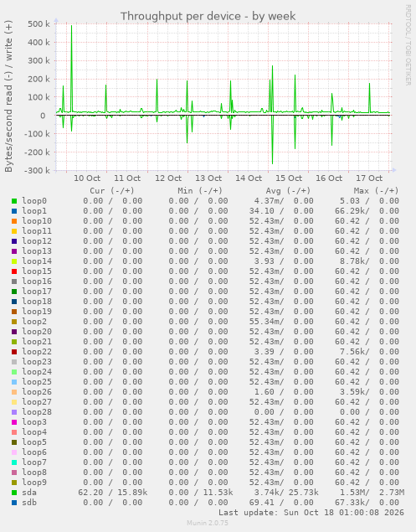416x532 pixels.
Task: Click the 'Last update: Sun Oct 18 01:00:08 2026' text
Action: pos(311,513)
